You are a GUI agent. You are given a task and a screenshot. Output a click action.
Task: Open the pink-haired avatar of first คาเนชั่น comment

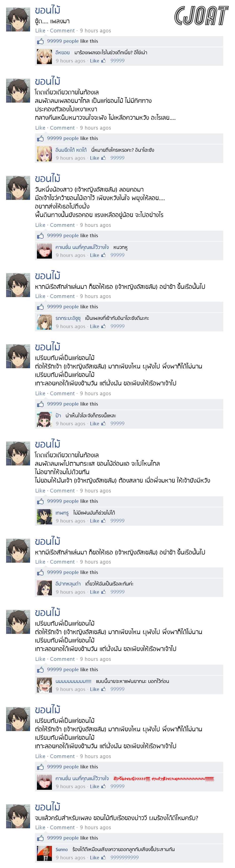(44, 251)
